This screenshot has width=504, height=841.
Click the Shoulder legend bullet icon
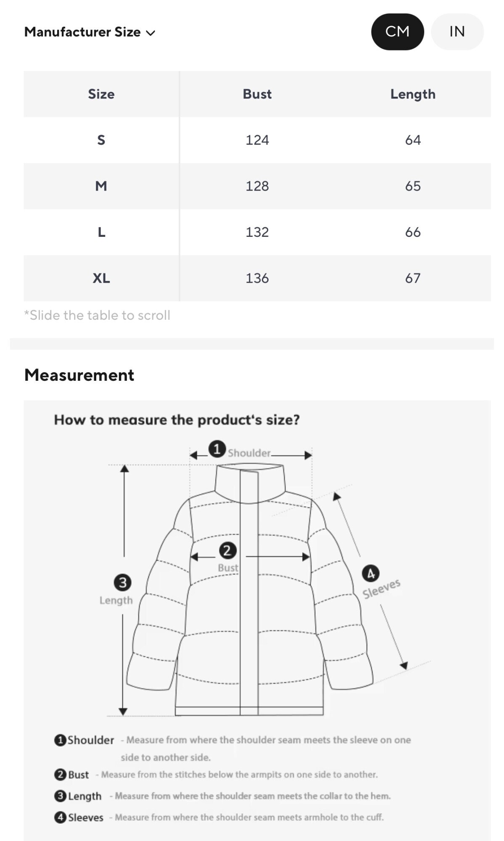(60, 740)
